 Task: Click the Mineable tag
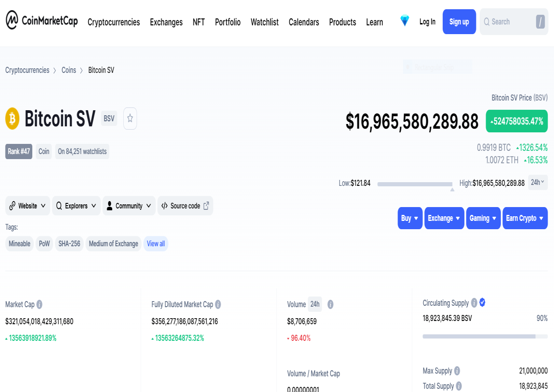coord(19,244)
